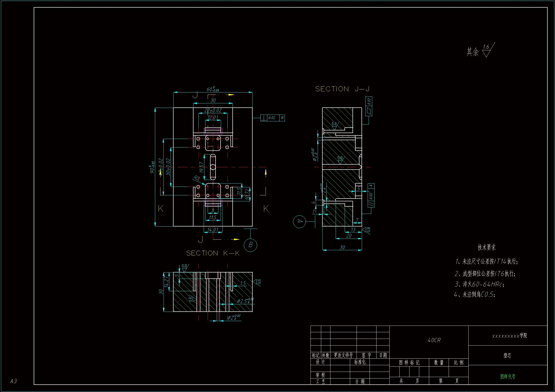Image resolution: width=555 pixels, height=392 pixels.
Task: Click the parallelism tolerance frame 0.02 A
Action: [x=371, y=195]
